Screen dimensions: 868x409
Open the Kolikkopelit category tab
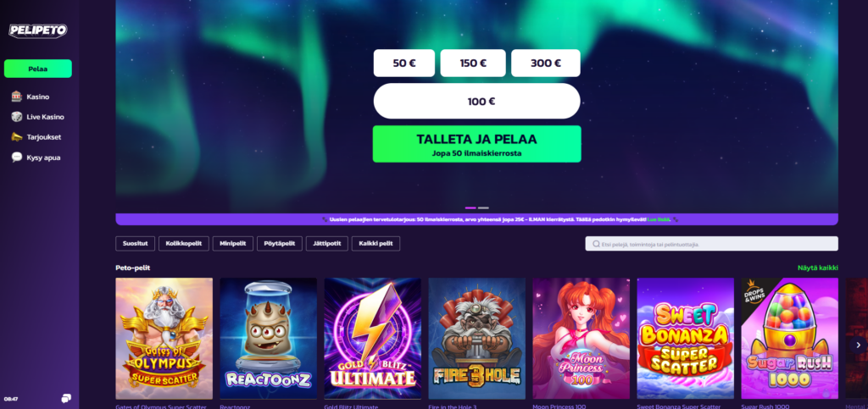pos(184,244)
